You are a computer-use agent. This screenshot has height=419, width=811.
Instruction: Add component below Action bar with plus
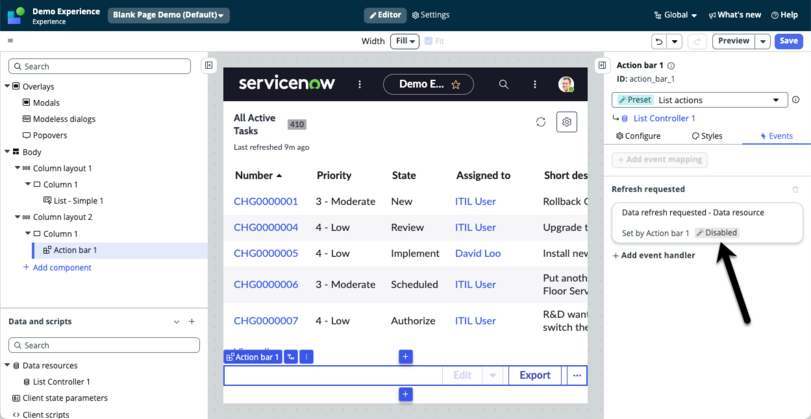(406, 395)
